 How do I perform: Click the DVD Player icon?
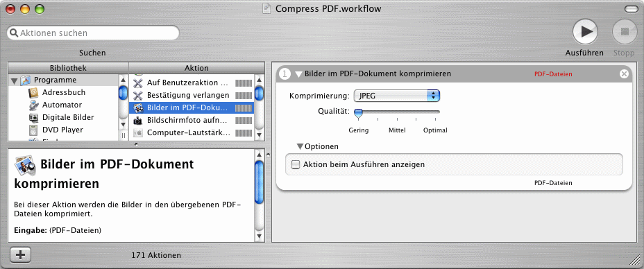34,130
